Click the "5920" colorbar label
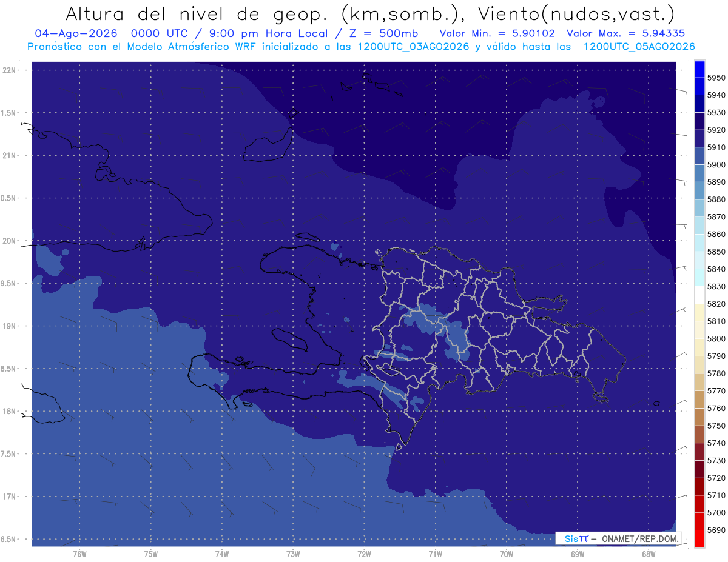The image size is (728, 562). click(716, 130)
